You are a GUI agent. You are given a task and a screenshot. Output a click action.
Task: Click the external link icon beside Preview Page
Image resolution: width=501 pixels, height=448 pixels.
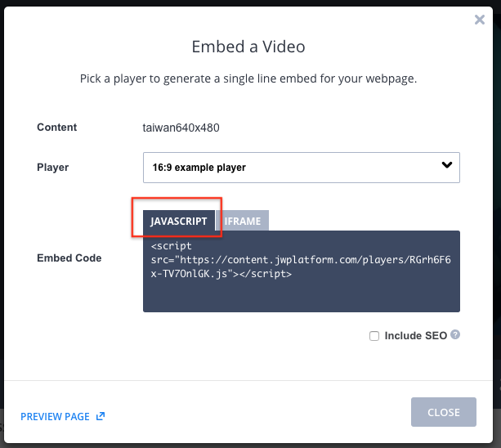pos(101,416)
